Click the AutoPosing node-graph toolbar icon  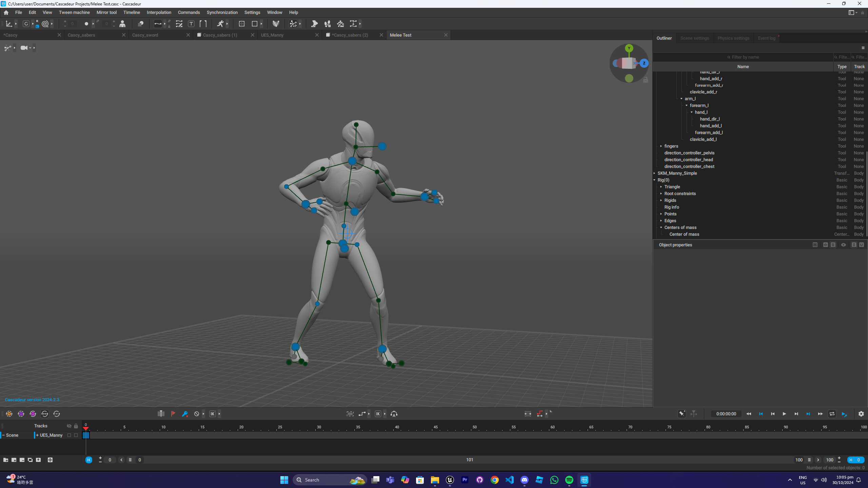293,24
